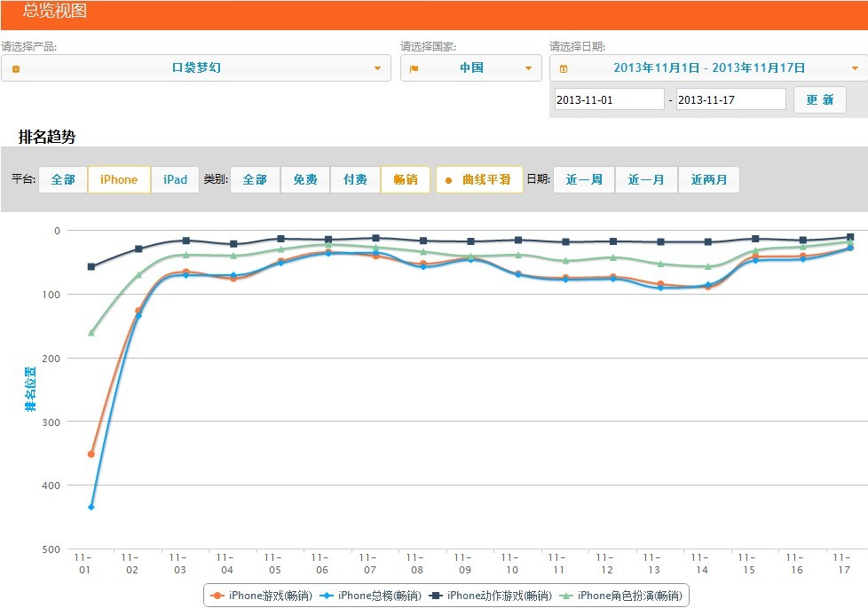Open the 口袋梦幻 product dropdown
Viewport: 868px width, 608px height.
coord(196,68)
